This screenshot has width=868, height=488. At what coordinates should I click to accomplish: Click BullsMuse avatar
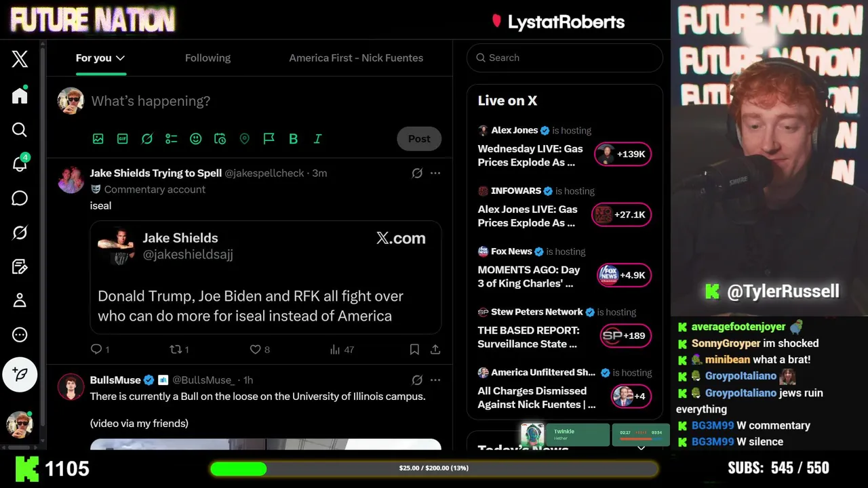(x=71, y=386)
